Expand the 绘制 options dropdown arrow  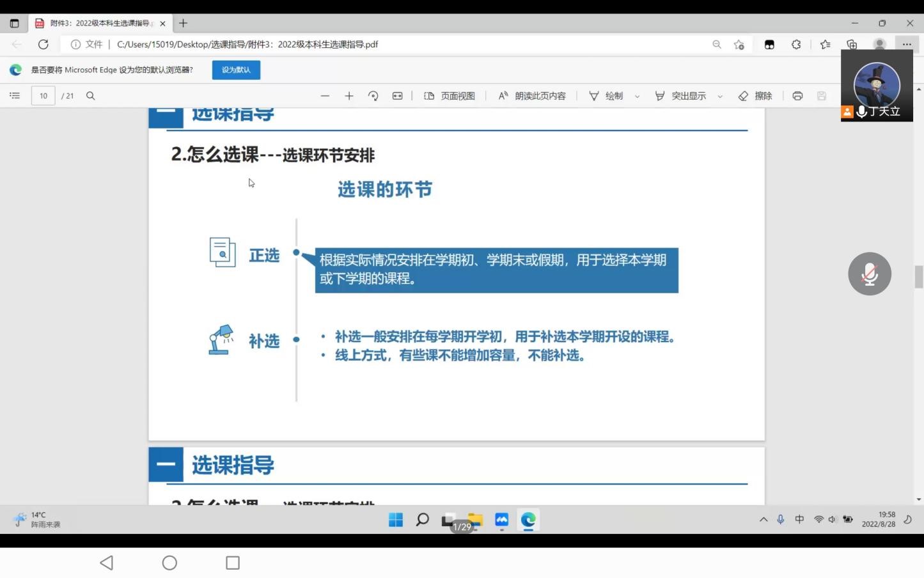pos(637,97)
